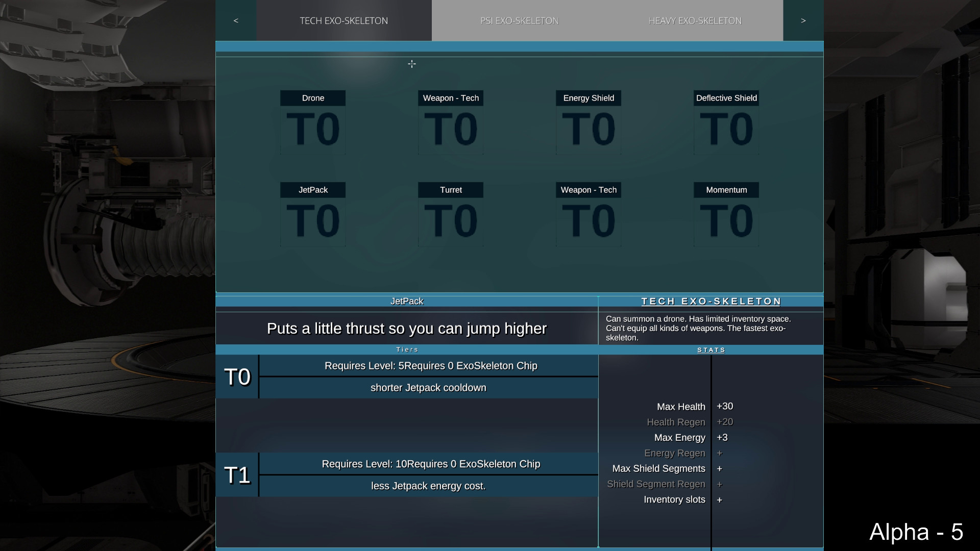This screenshot has height=551, width=980.
Task: Click the next exo-skeleton right arrow
Action: (803, 20)
